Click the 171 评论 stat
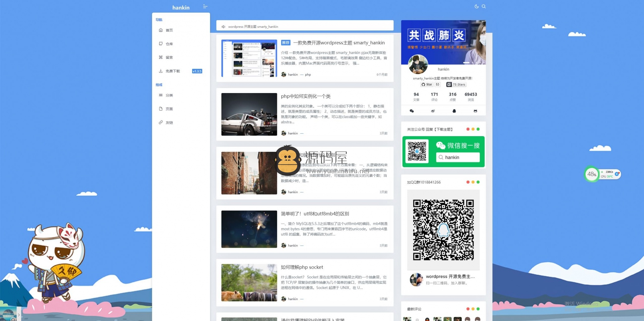The width and height of the screenshot is (644, 321). click(x=434, y=97)
